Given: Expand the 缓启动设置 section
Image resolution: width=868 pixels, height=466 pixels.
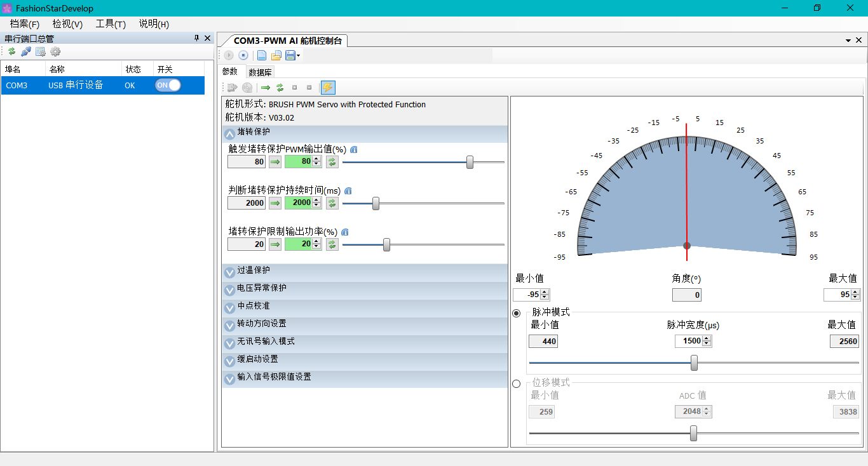Looking at the screenshot, I should [229, 361].
